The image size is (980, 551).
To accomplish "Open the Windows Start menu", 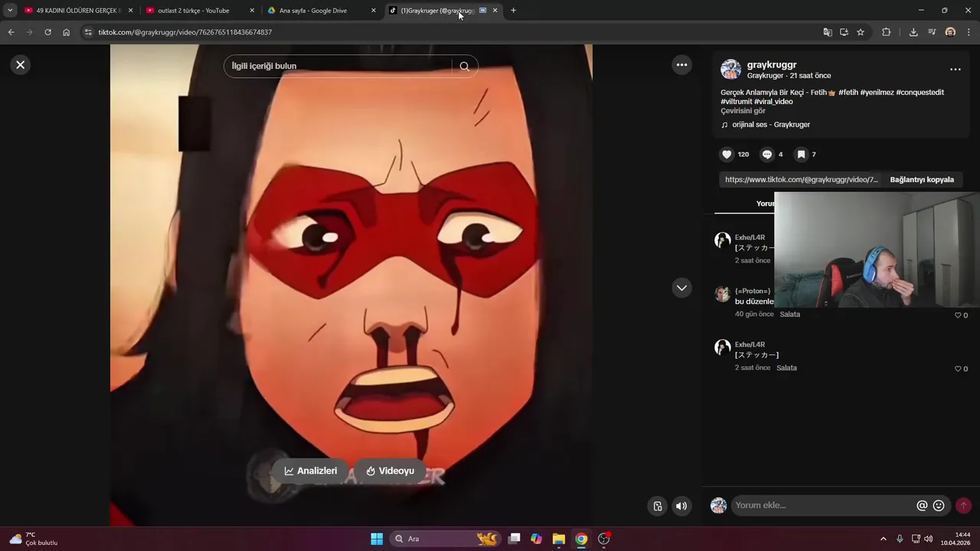I will 377,539.
